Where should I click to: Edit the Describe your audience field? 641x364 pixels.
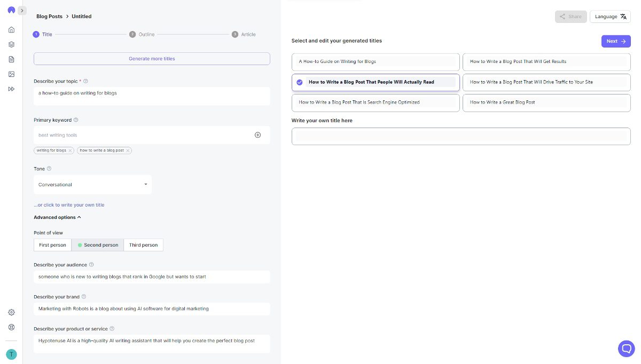152,277
